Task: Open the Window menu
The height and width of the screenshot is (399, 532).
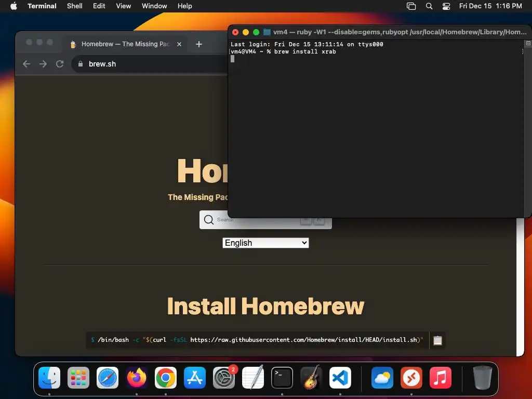Action: click(154, 6)
